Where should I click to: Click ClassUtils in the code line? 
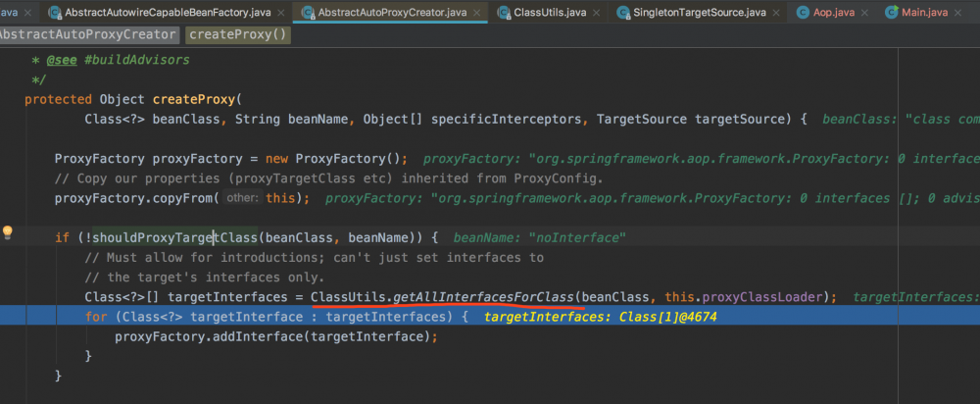(348, 297)
